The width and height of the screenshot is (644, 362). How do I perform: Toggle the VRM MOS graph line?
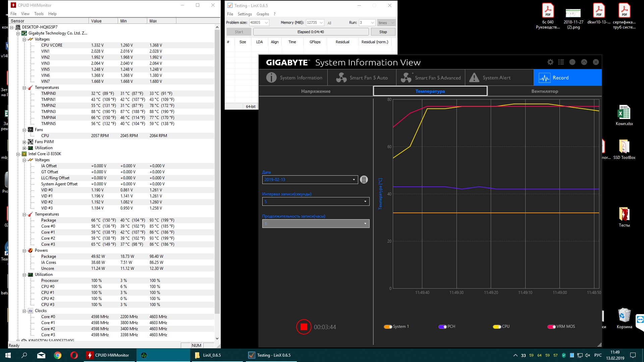[x=551, y=327]
